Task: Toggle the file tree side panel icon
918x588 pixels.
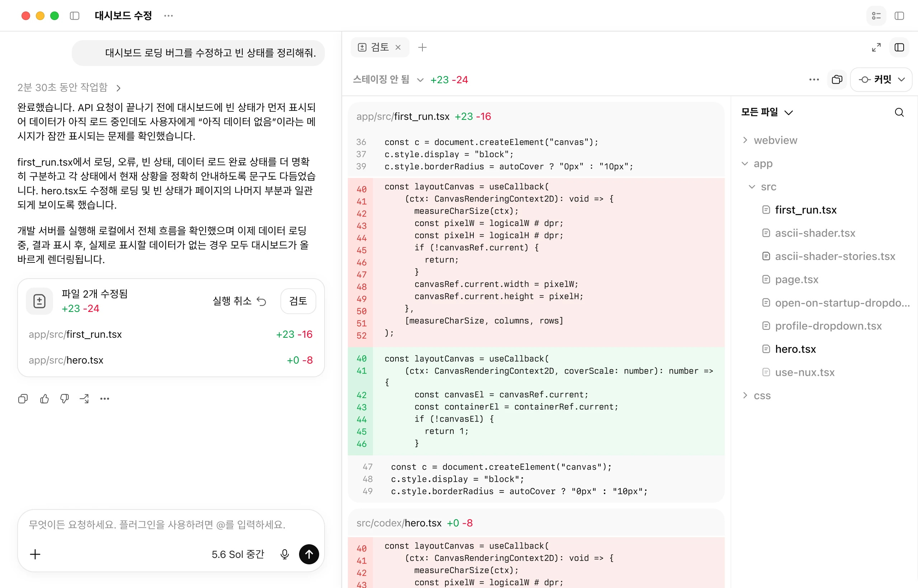Action: [899, 47]
